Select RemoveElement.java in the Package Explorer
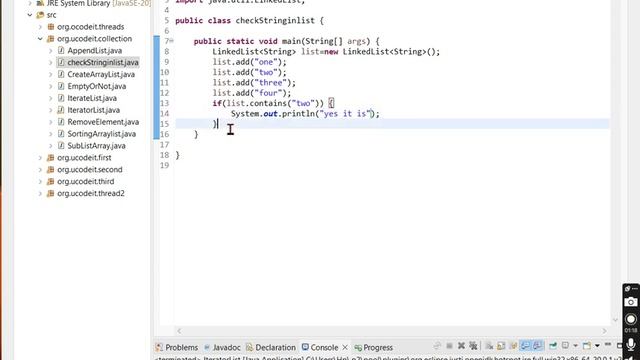This screenshot has width=640, height=360. pos(103,122)
